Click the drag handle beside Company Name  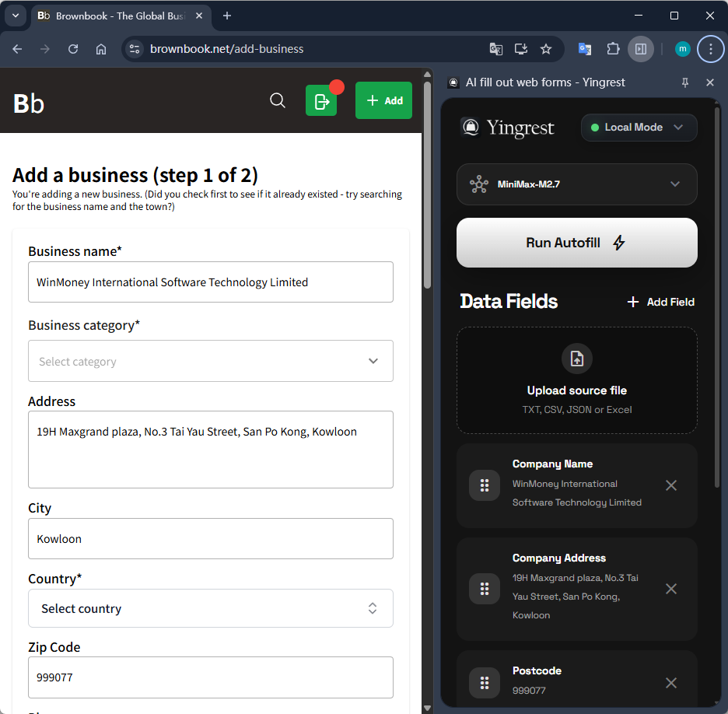[x=484, y=485]
